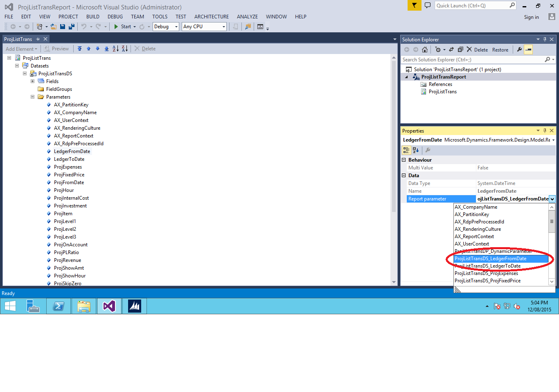Click the Move Up arrow icon
Viewport: 559px width, 392px height.
click(88, 49)
